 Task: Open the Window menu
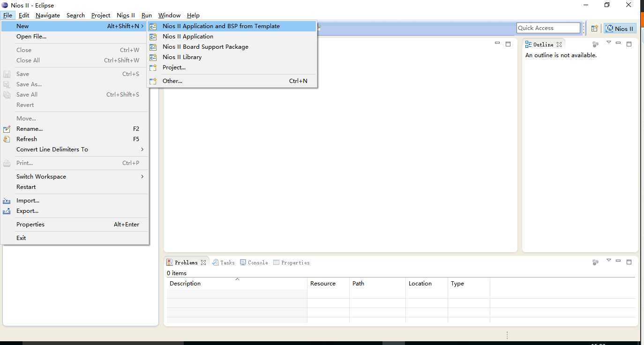[169, 15]
